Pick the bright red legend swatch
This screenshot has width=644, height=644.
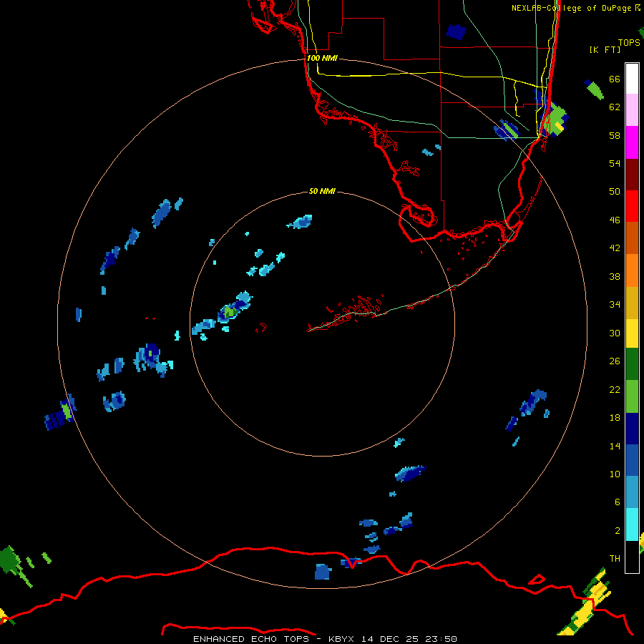pos(632,206)
